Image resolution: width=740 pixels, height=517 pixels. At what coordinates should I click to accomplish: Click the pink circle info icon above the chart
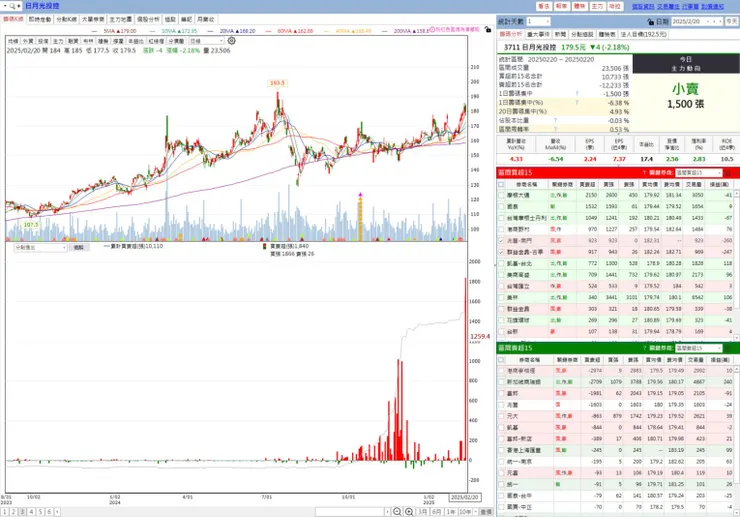[x=431, y=29]
